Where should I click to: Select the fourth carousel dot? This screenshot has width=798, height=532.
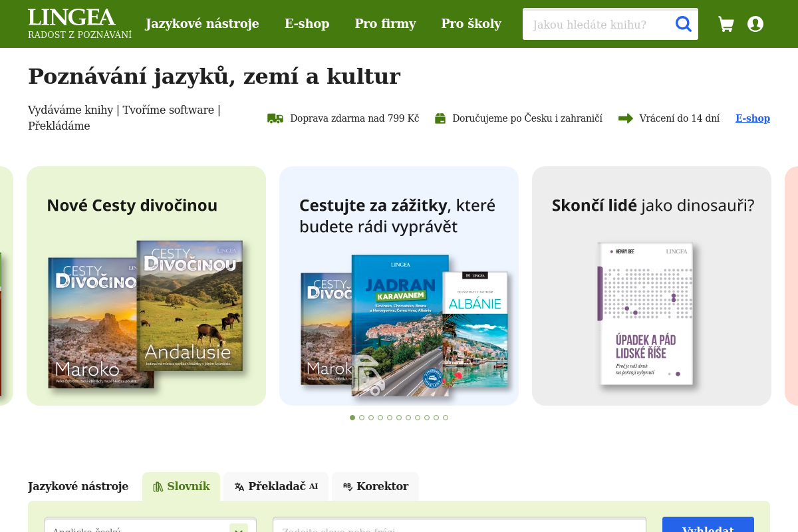click(x=380, y=418)
